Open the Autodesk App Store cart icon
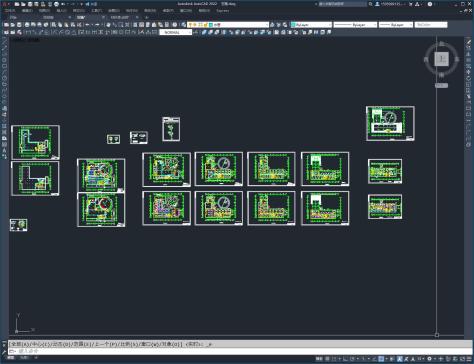474x364 pixels. point(411,4)
